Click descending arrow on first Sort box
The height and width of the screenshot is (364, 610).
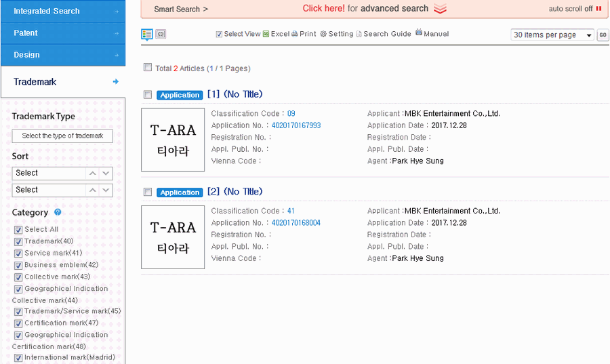click(x=106, y=173)
